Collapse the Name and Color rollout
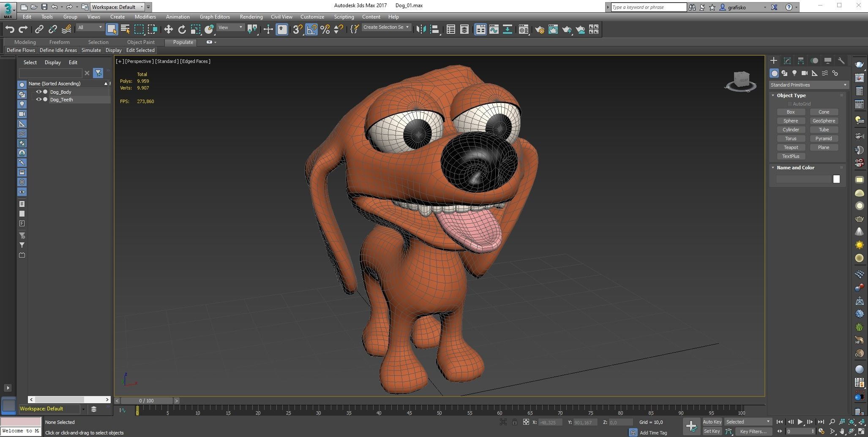Image resolution: width=868 pixels, height=437 pixels. point(795,168)
